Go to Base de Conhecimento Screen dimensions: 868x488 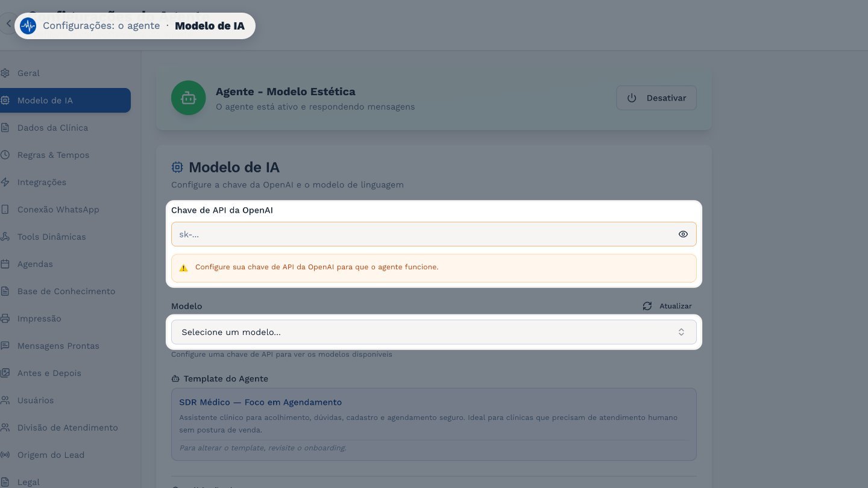click(x=65, y=291)
